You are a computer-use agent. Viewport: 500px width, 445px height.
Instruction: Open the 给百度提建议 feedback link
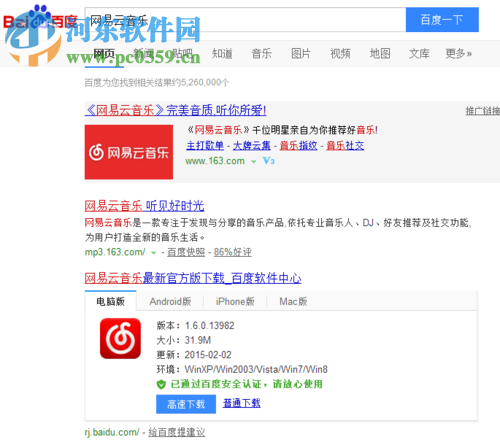tap(177, 432)
